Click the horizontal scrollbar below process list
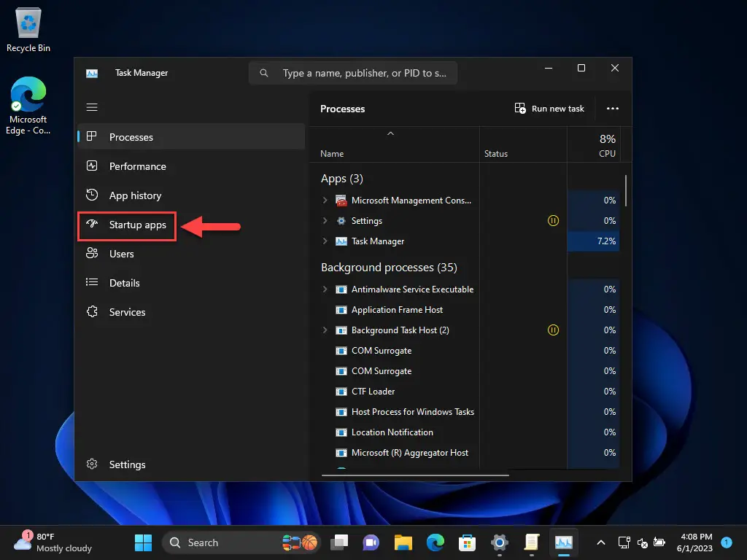The image size is (747, 560). coord(415,475)
